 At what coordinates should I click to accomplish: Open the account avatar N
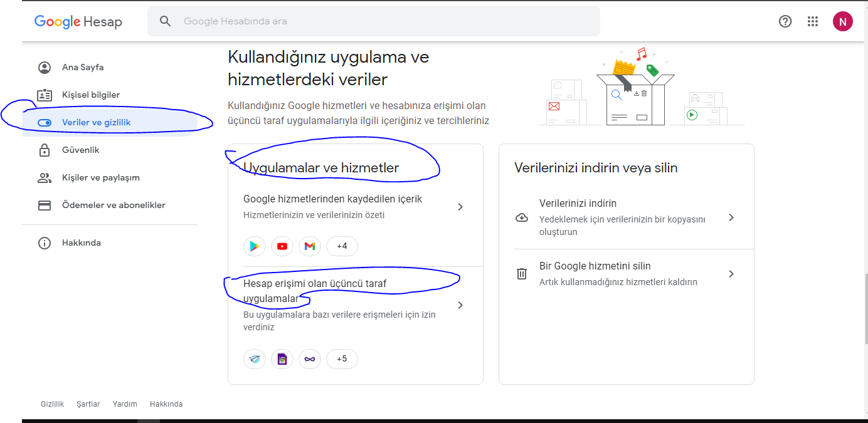842,21
